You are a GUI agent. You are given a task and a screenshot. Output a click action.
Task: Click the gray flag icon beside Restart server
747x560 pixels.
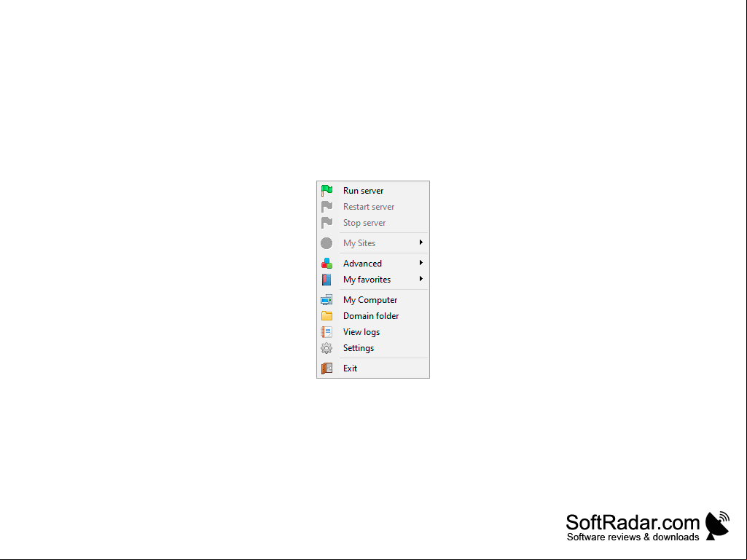(326, 207)
